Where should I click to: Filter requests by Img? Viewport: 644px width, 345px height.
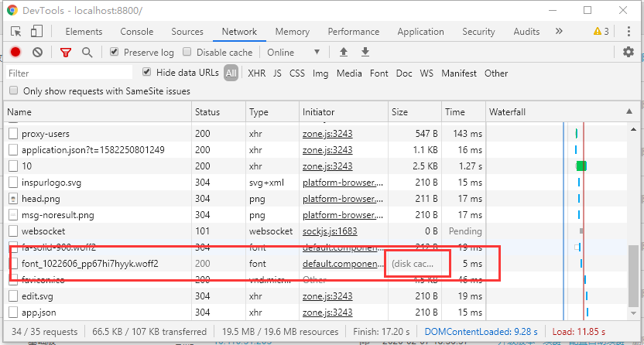320,73
